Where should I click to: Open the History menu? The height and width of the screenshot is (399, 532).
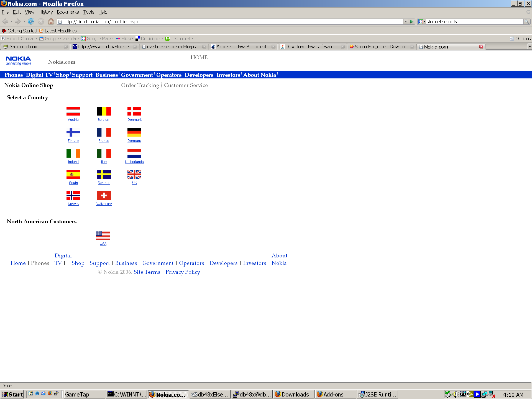[x=46, y=12]
